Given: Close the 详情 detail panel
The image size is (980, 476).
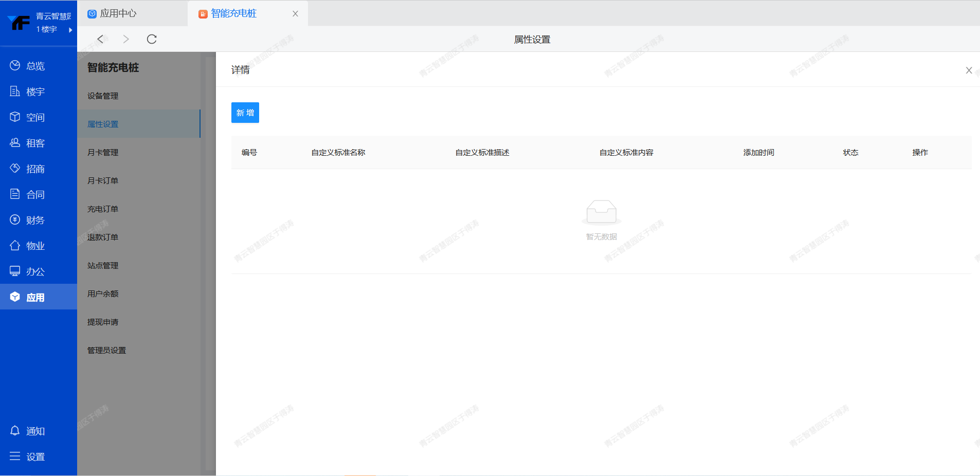Looking at the screenshot, I should [969, 70].
